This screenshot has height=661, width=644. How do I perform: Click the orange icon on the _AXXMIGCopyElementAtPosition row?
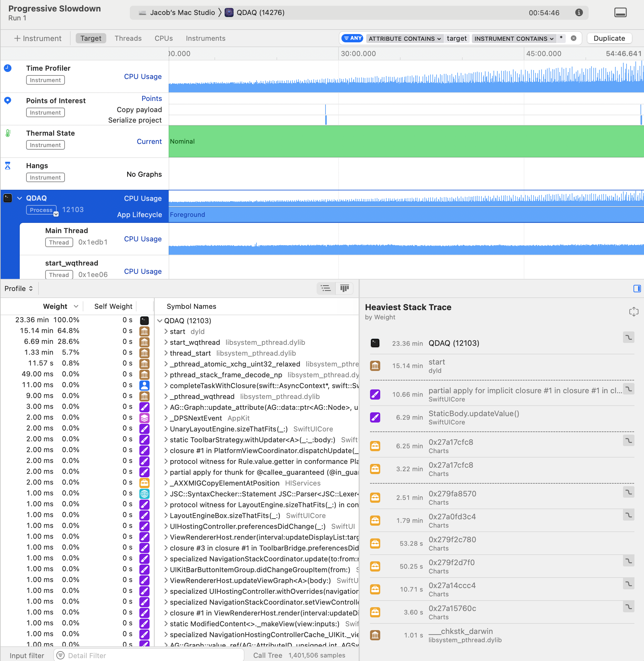(x=144, y=483)
